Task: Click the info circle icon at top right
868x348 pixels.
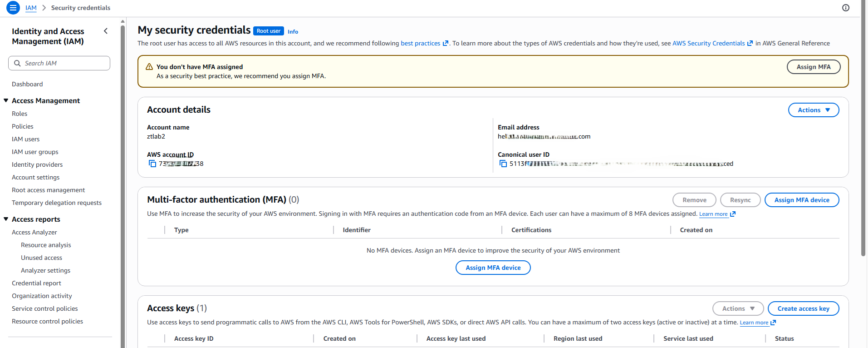Action: point(846,8)
